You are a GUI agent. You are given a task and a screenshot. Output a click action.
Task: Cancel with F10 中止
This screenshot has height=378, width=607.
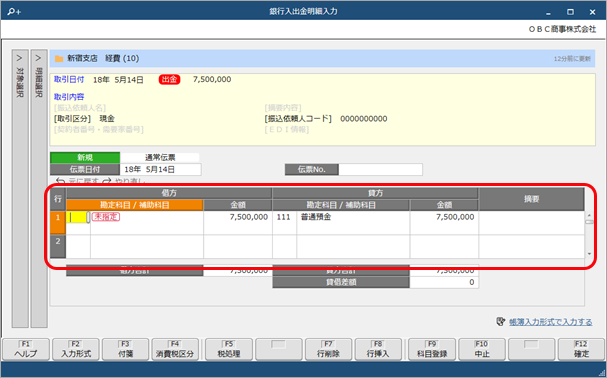point(482,349)
